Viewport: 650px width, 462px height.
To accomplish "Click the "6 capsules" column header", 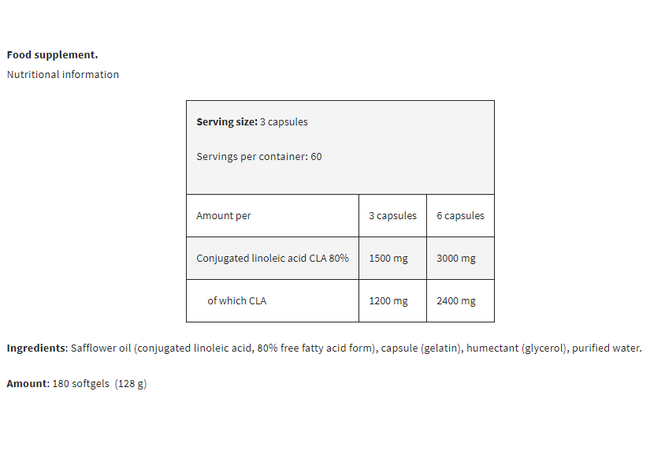I will pyautogui.click(x=460, y=216).
